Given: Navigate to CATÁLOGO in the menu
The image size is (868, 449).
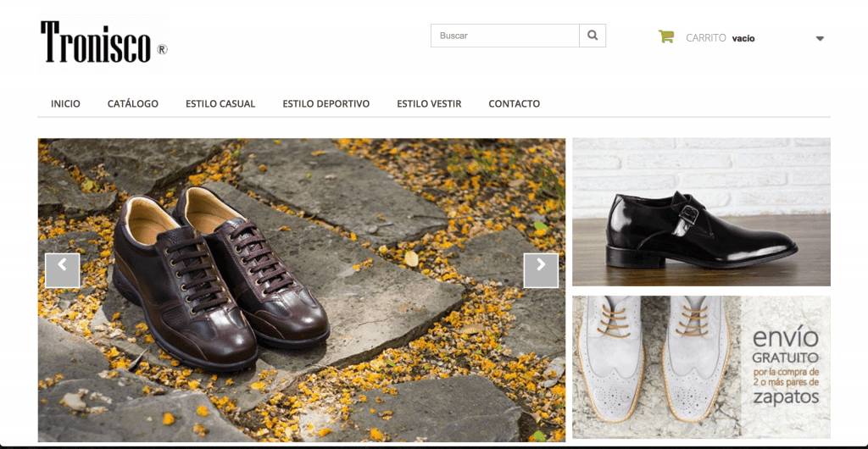Looking at the screenshot, I should point(133,104).
